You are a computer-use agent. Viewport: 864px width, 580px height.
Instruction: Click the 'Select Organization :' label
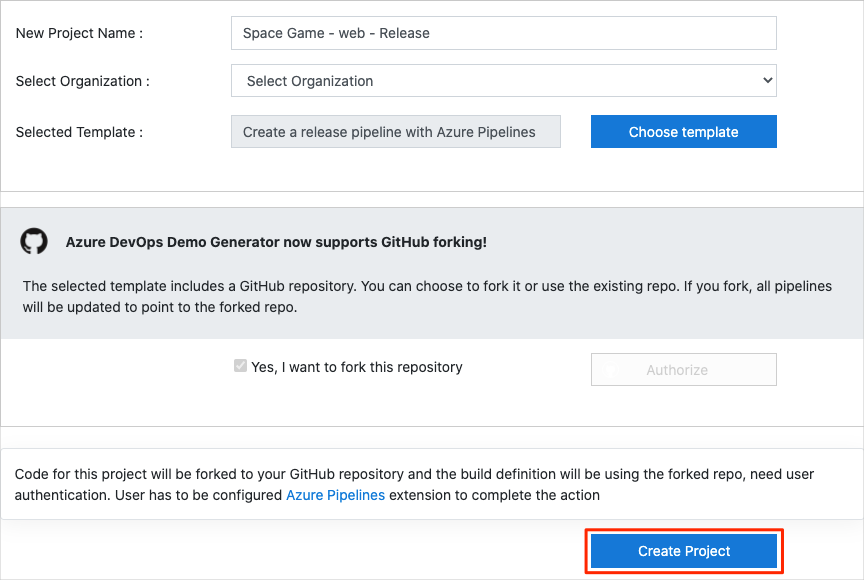pos(83,81)
